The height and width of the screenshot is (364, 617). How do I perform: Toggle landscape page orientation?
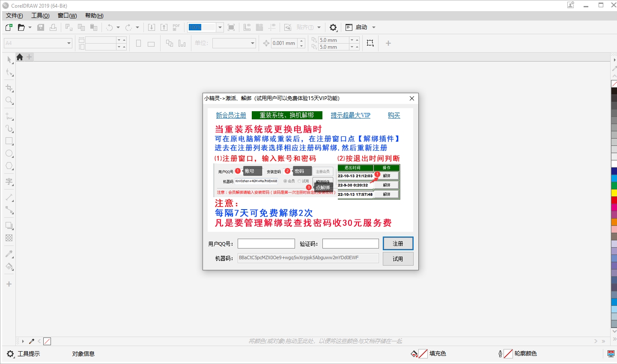(x=151, y=44)
